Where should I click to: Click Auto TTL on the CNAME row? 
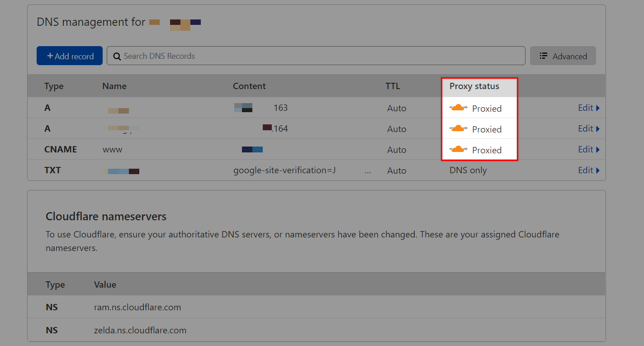click(x=397, y=150)
